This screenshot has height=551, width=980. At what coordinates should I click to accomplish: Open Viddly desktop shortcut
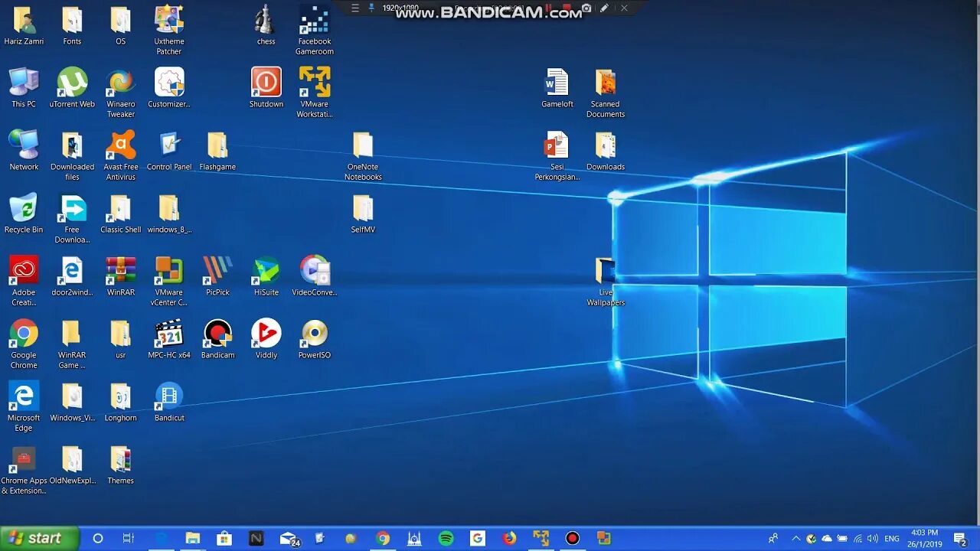[x=266, y=340]
